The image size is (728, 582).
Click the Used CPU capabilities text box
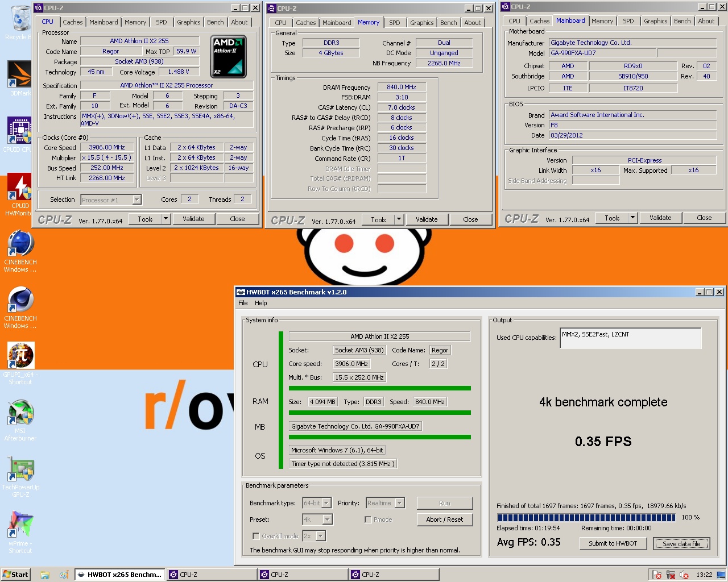click(631, 338)
